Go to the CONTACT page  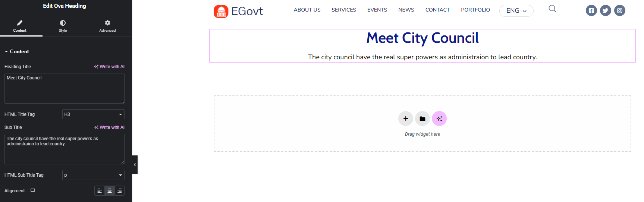[x=437, y=10]
